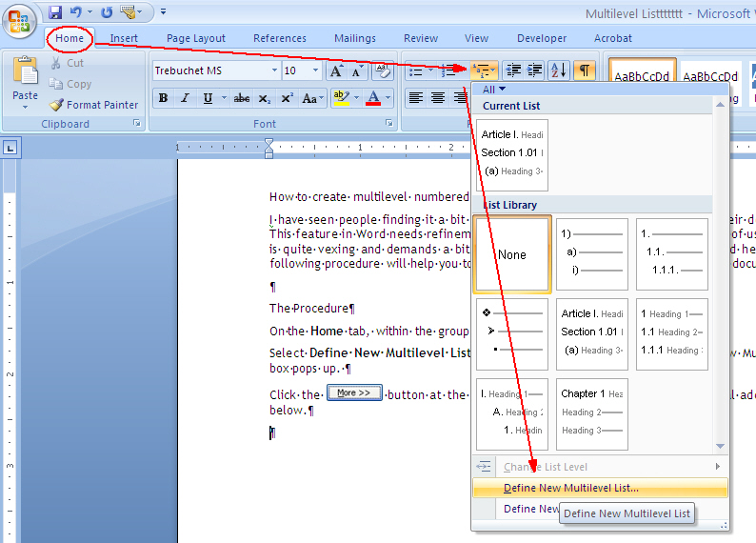
Task: Apply red font color
Action: [373, 98]
